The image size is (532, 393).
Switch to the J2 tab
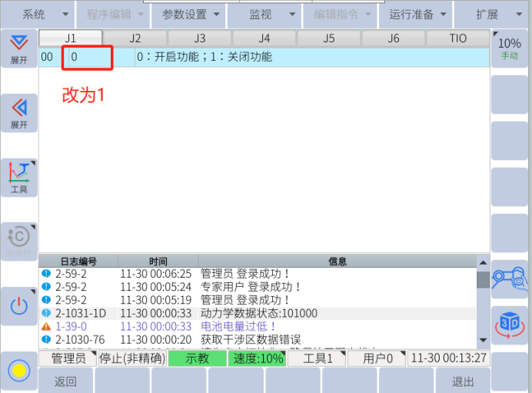click(x=135, y=38)
